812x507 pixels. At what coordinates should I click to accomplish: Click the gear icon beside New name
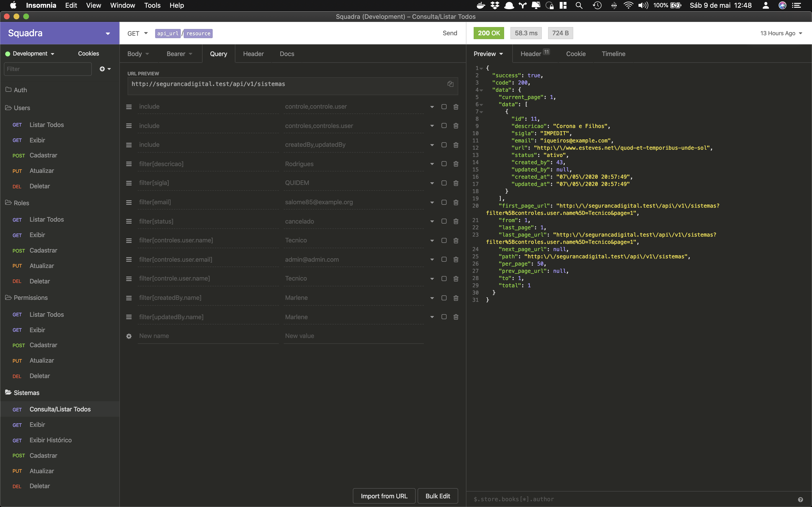click(x=129, y=336)
